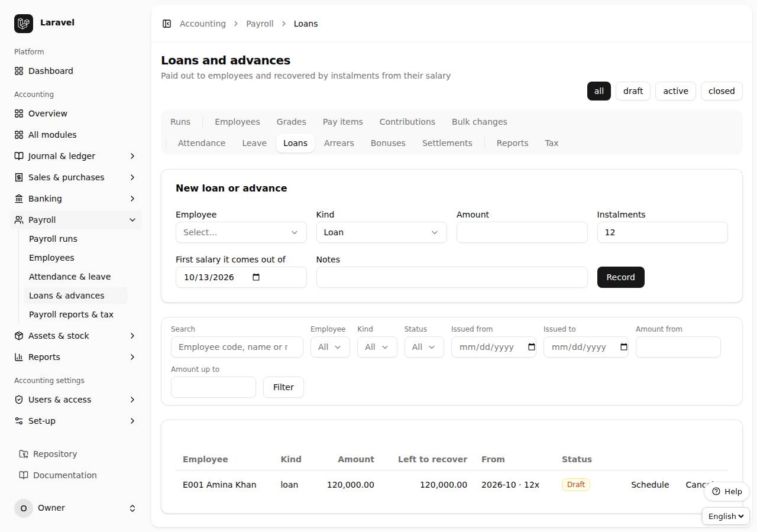Go to the Pay items tab

pos(343,122)
